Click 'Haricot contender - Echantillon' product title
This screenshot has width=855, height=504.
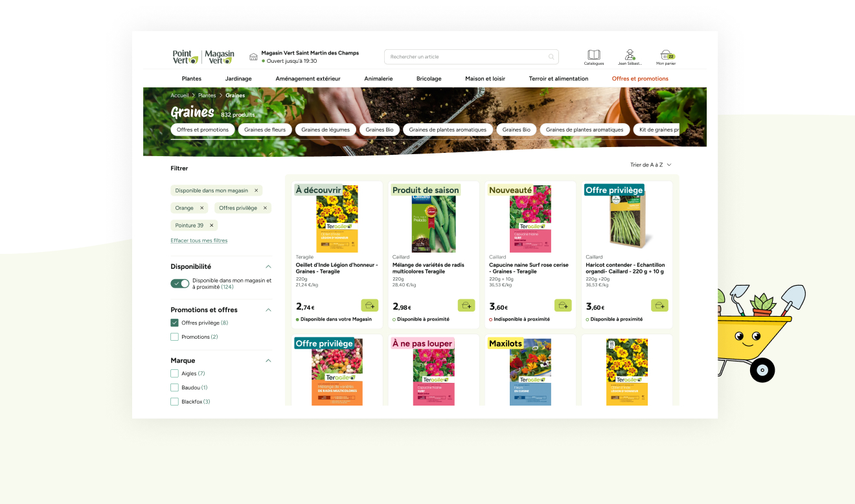[625, 268]
